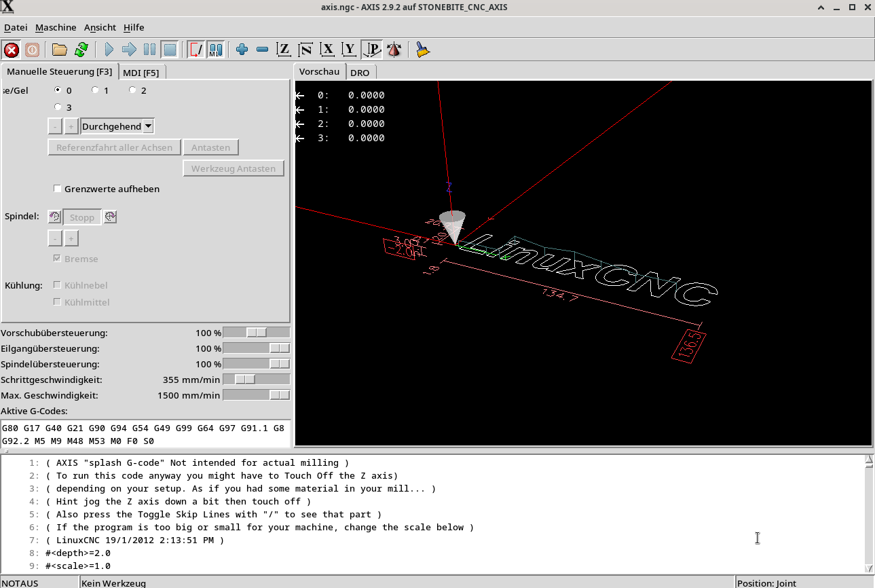Select joint 1 radio button
Viewport: 875px width, 588px height.
95,90
